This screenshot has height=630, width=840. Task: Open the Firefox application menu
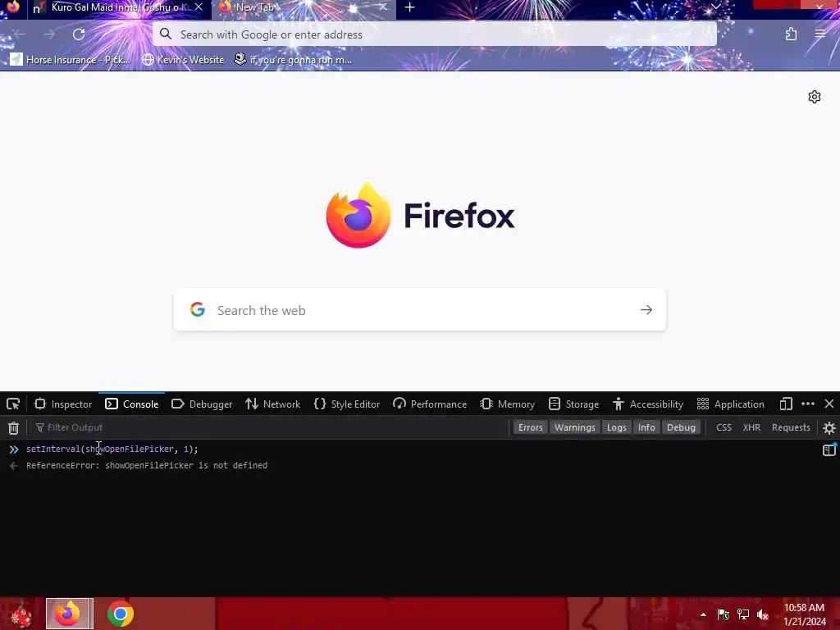click(x=820, y=34)
